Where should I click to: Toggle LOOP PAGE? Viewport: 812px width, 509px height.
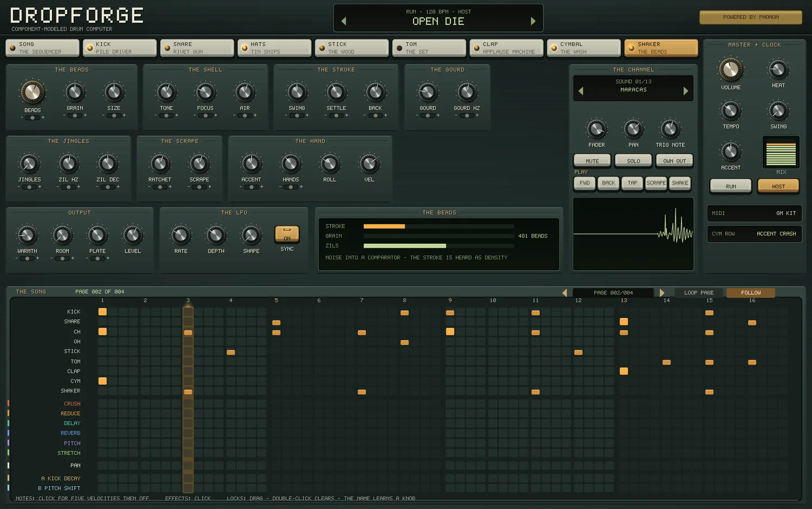click(699, 292)
